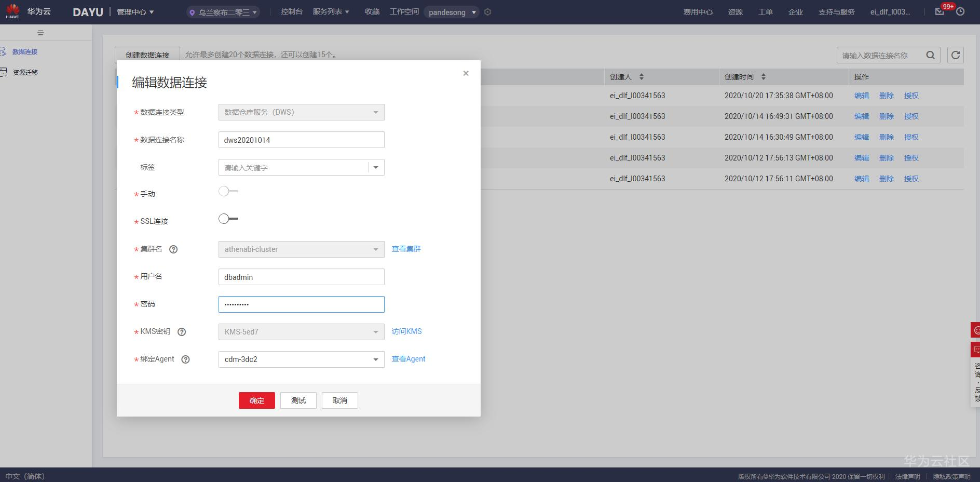Click 删除 for the 17:56:11 row

[x=887, y=179]
